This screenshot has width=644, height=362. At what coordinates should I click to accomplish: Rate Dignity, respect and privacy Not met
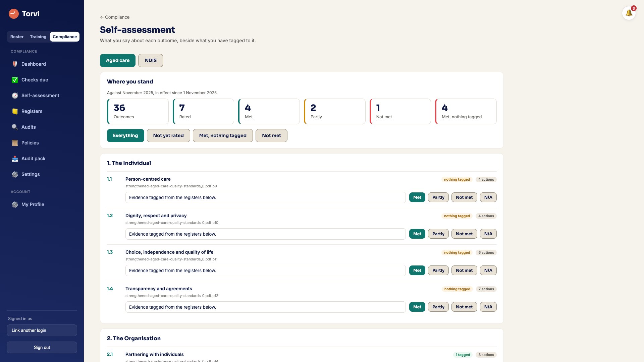pos(464,234)
